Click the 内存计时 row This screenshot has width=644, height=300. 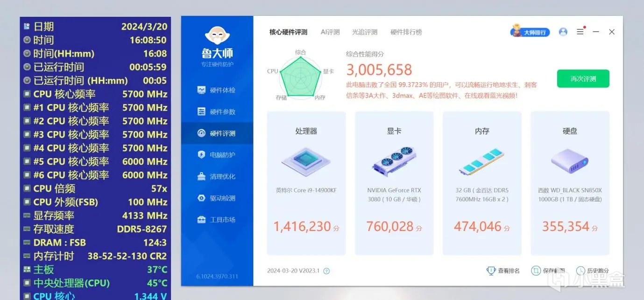click(x=95, y=256)
